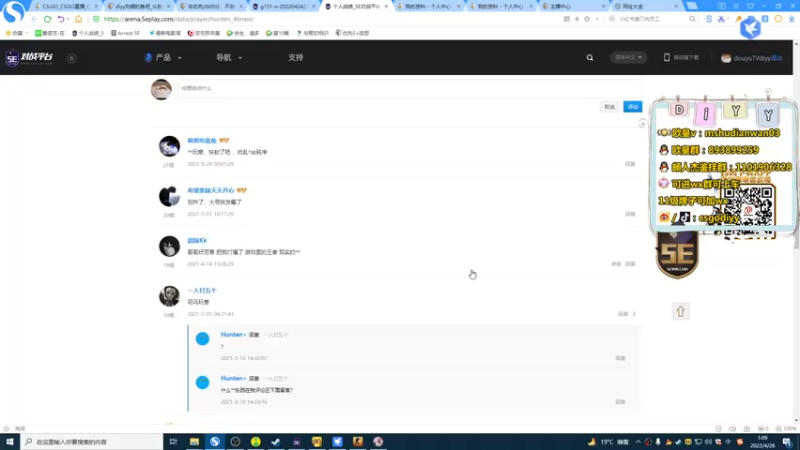Image resolution: width=800 pixels, height=450 pixels.
Task: Switch to the g151-n-2022042 tab
Action: [x=283, y=6]
